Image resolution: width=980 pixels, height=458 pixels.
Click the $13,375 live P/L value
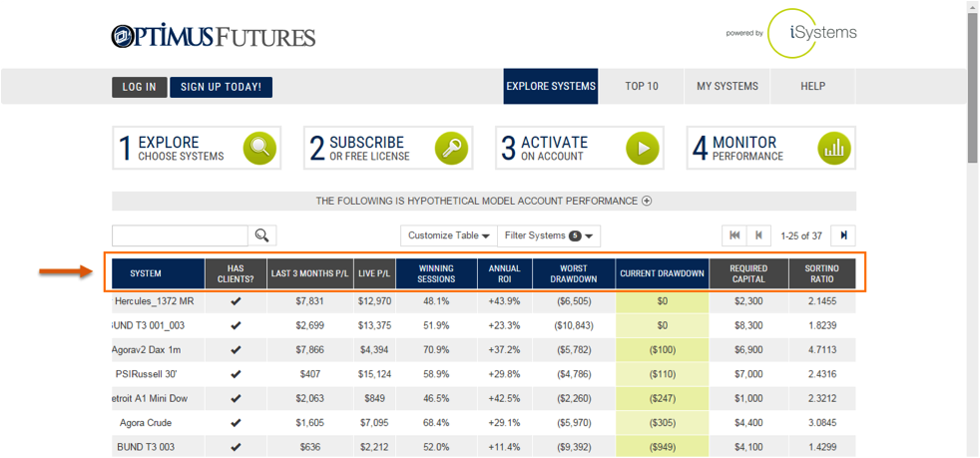point(375,325)
